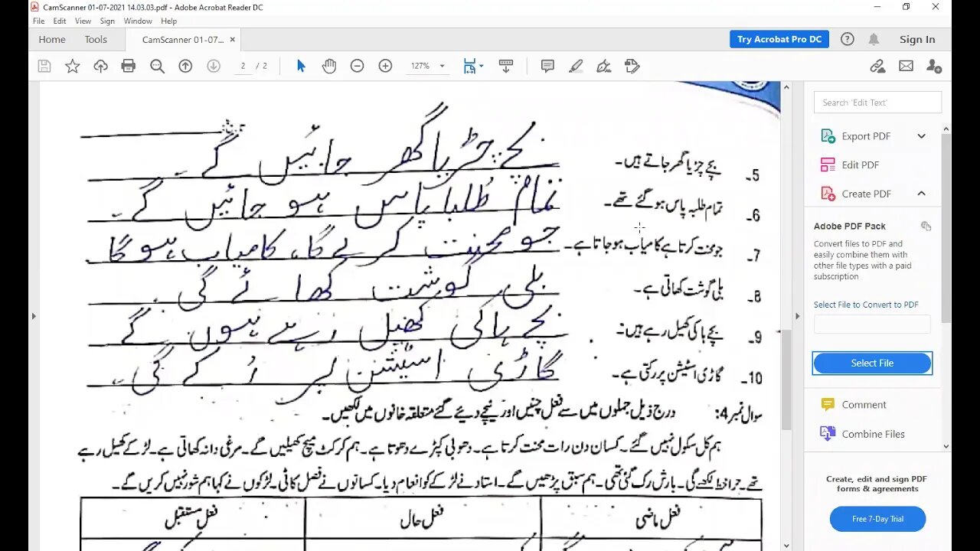Open the Comment tool
The width and height of the screenshot is (980, 551).
tap(864, 405)
